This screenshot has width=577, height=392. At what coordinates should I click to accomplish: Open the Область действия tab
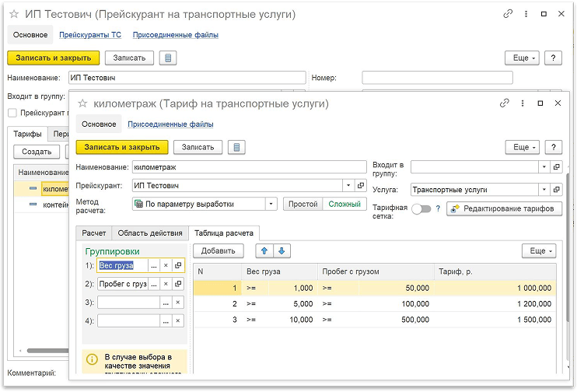[150, 233]
